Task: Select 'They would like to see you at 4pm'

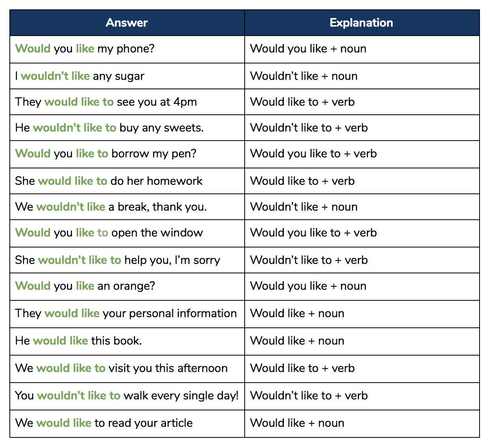Action: coord(127,102)
